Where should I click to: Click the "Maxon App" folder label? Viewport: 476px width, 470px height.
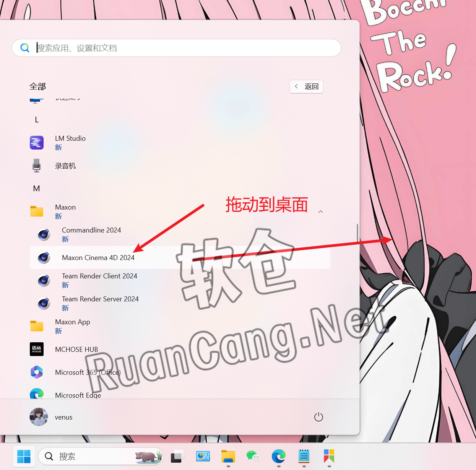73,322
